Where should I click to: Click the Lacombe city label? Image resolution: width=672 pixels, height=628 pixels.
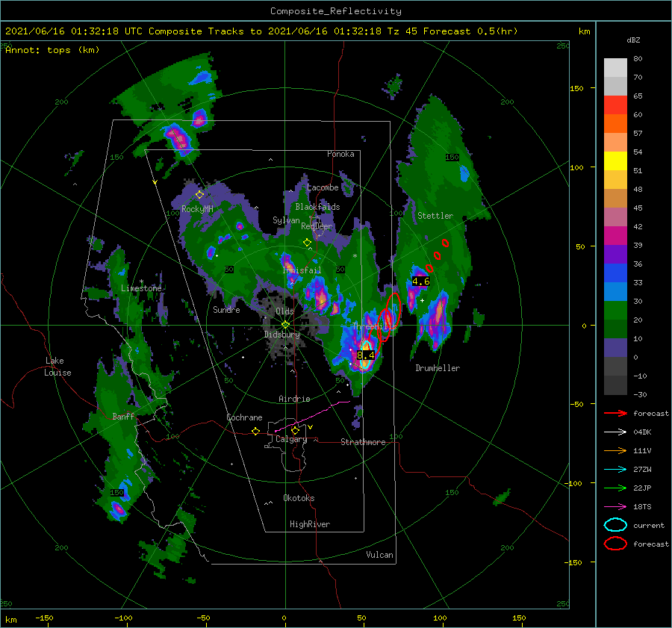(x=323, y=187)
